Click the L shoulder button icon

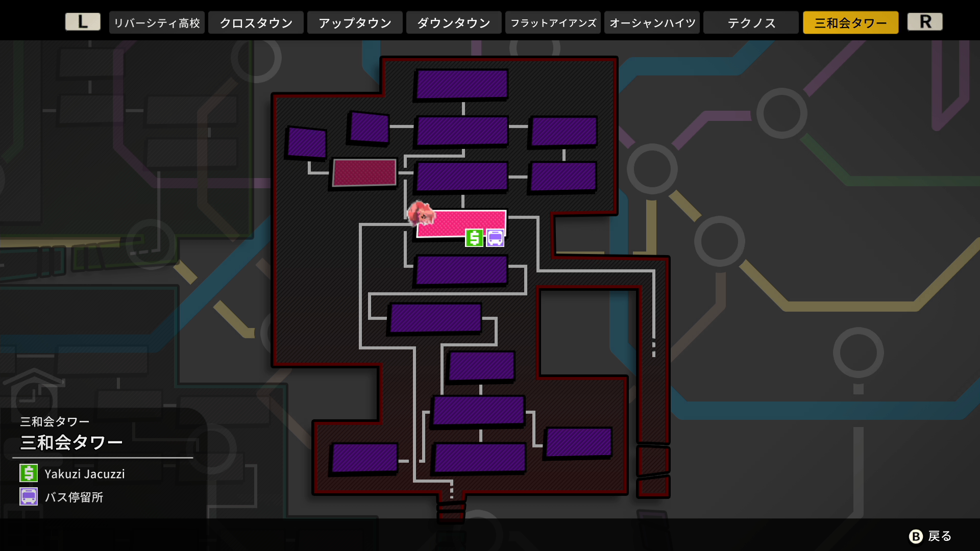click(83, 22)
